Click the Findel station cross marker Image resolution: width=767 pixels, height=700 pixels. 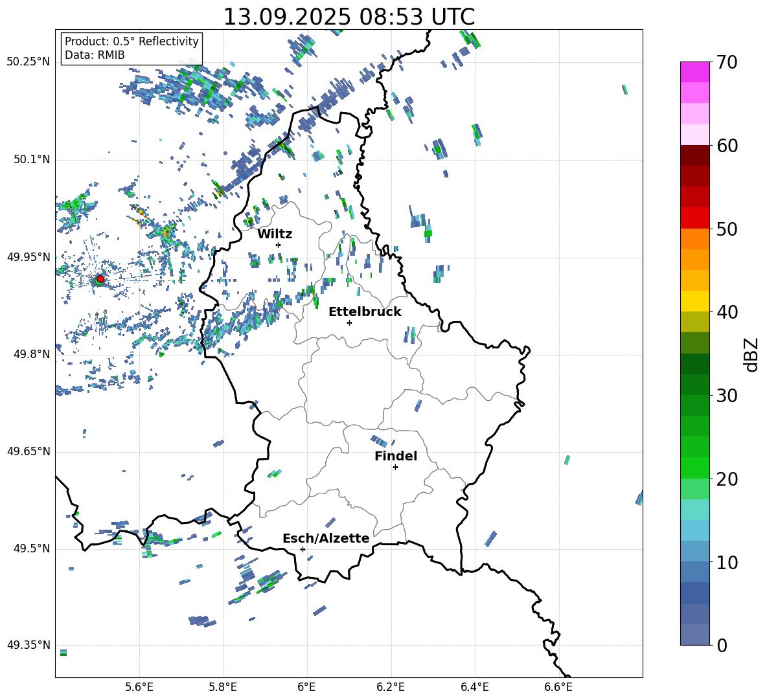[x=395, y=467]
